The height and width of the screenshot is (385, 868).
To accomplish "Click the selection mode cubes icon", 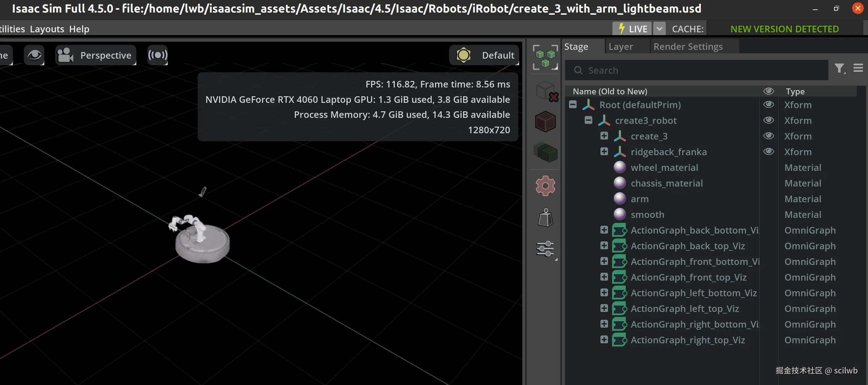I will click(545, 57).
